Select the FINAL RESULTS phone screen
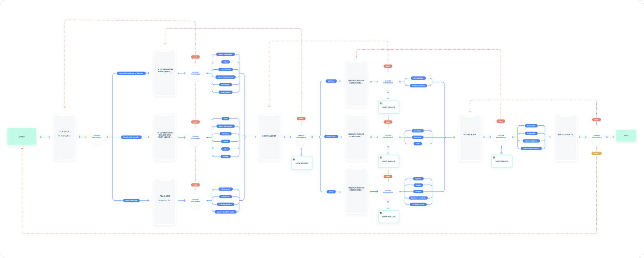The width and height of the screenshot is (644, 258). coord(565,137)
